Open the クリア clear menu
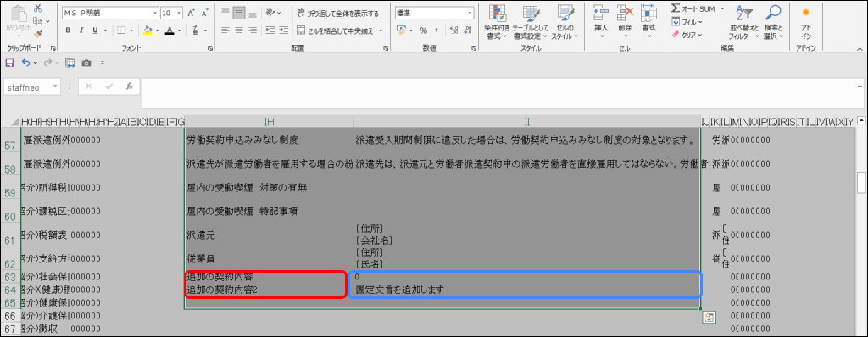 [687, 35]
